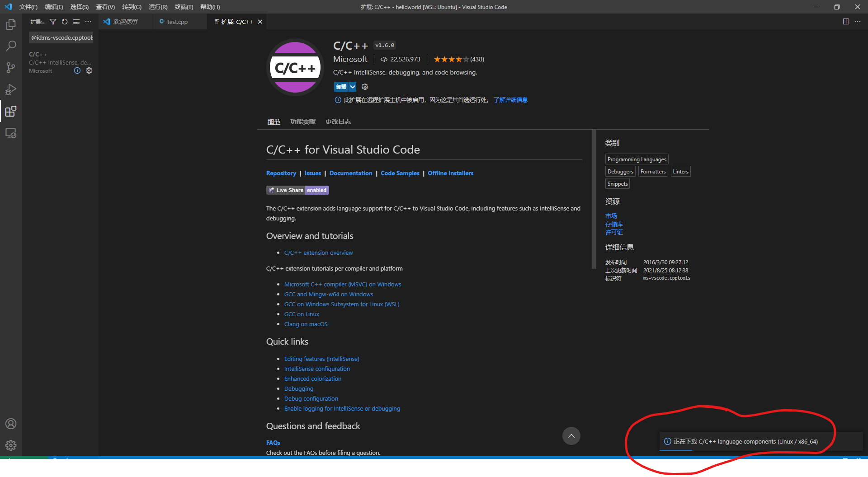Image resolution: width=868 pixels, height=477 pixels.
Task: Open the Explorer view in activity bar
Action: click(11, 24)
